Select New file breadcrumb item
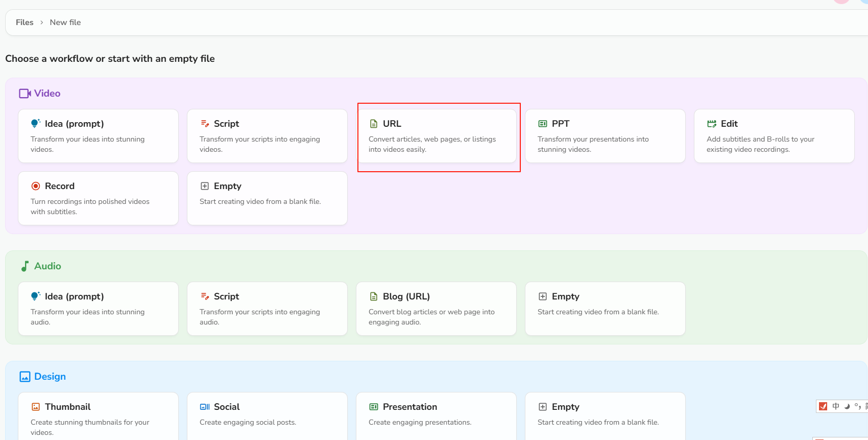This screenshot has height=440, width=868. click(65, 22)
